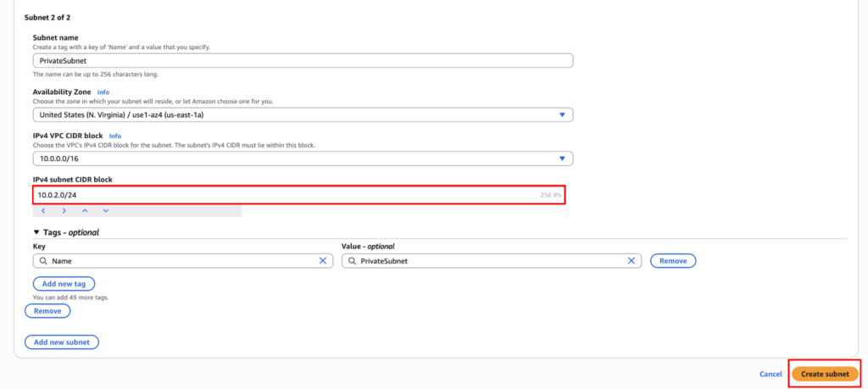Clear the tag Value field with X icon
The width and height of the screenshot is (868, 389).
[631, 261]
